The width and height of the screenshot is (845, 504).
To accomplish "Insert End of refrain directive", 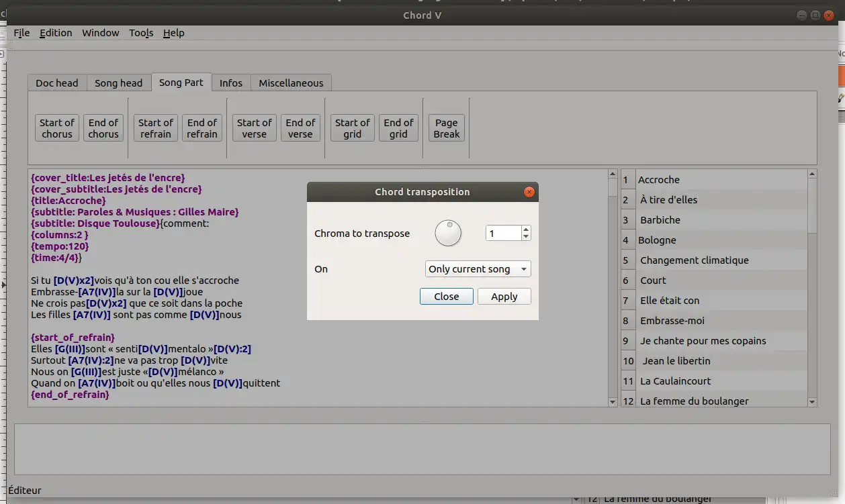I will point(202,128).
